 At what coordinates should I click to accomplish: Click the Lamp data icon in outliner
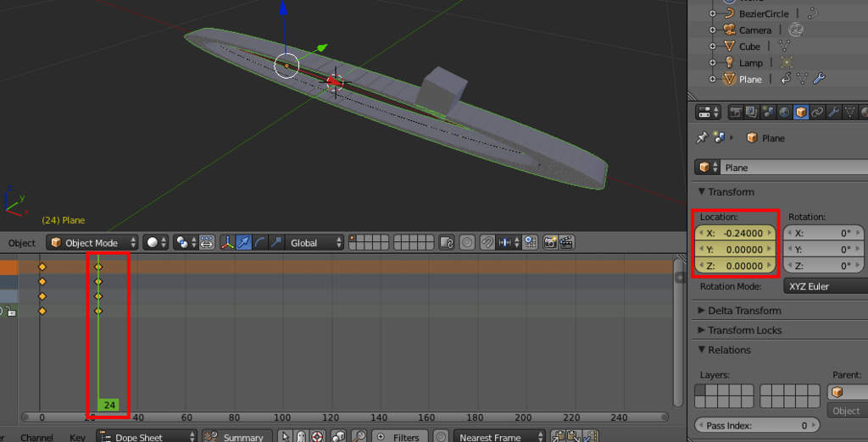tap(787, 63)
